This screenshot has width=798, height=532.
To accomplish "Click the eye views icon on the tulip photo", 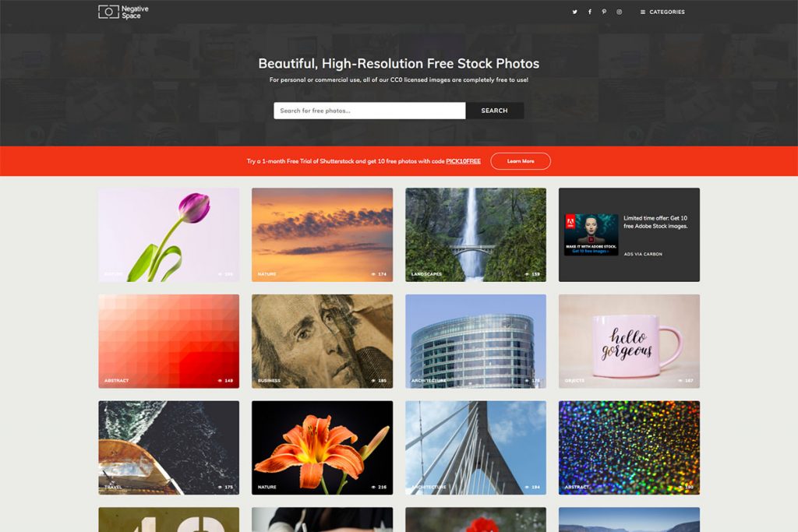I will tap(220, 274).
